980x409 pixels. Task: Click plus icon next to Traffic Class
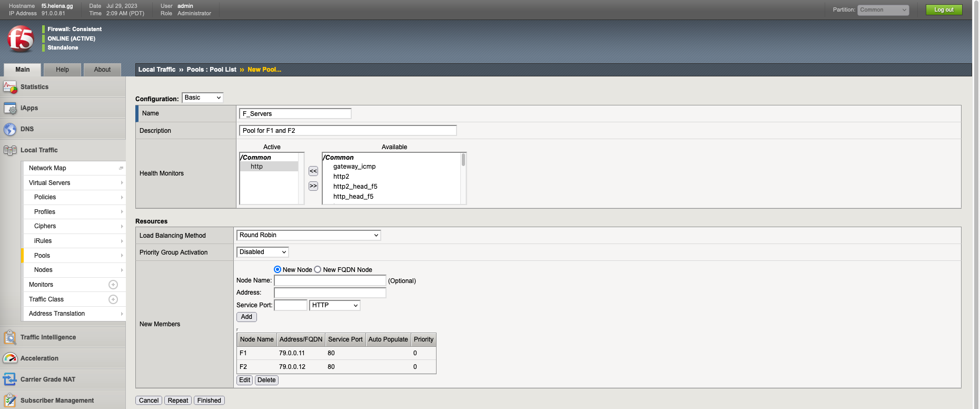click(113, 299)
